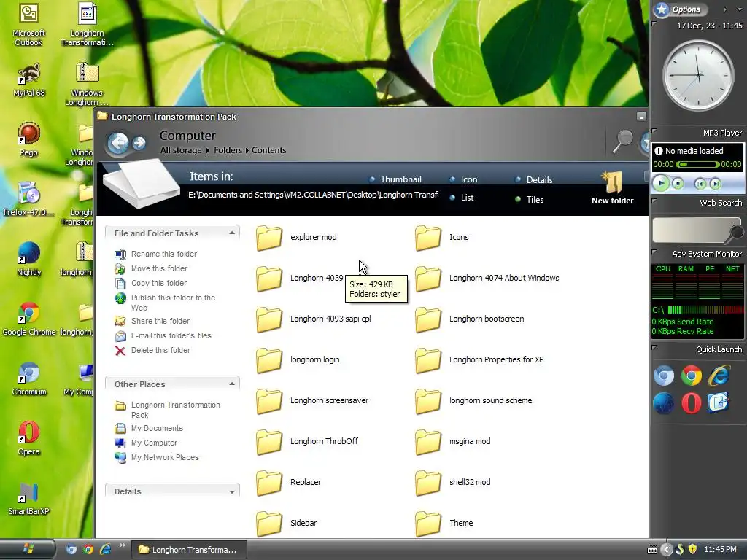Collapse File and Folder Tasks panel
This screenshot has height=560, width=747.
point(232,233)
